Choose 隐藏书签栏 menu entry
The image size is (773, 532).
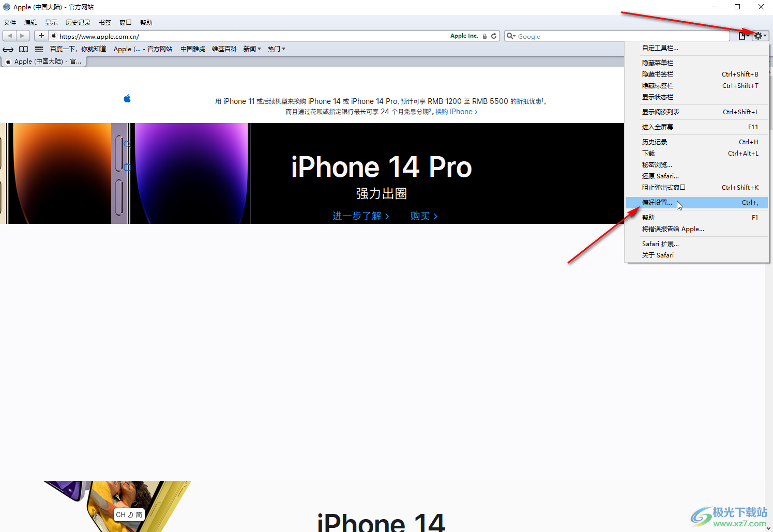click(696, 74)
